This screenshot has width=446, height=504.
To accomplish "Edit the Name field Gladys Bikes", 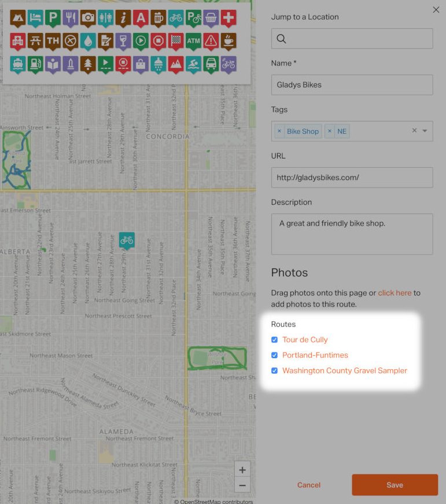I will 352,85.
